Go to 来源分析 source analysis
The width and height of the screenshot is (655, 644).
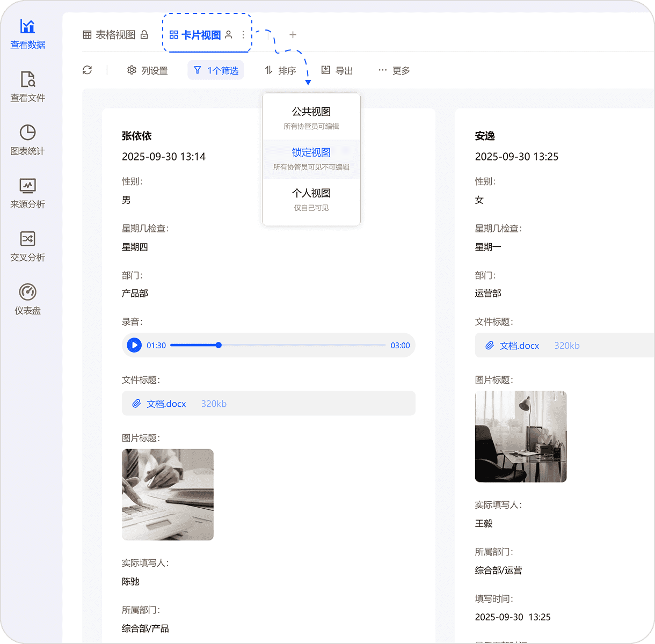coord(27,193)
